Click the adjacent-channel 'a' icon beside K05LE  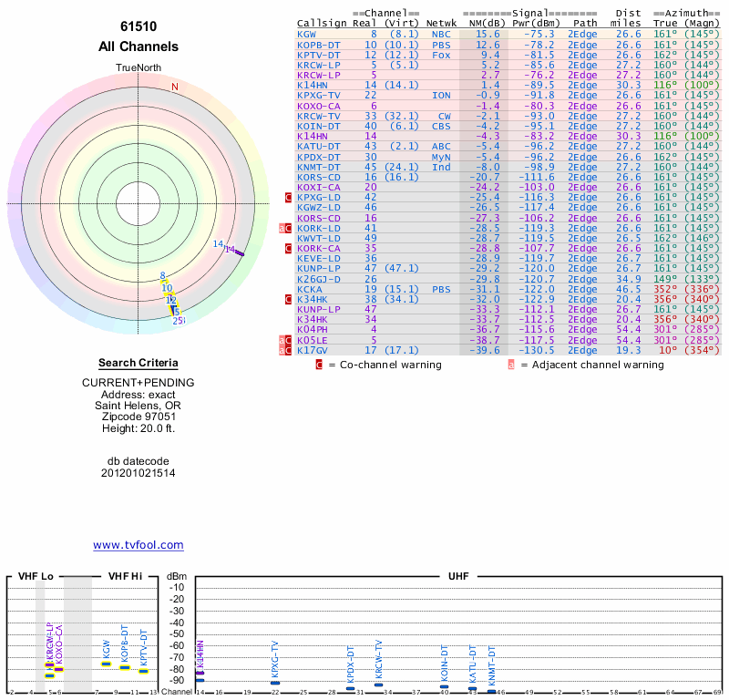[x=282, y=340]
